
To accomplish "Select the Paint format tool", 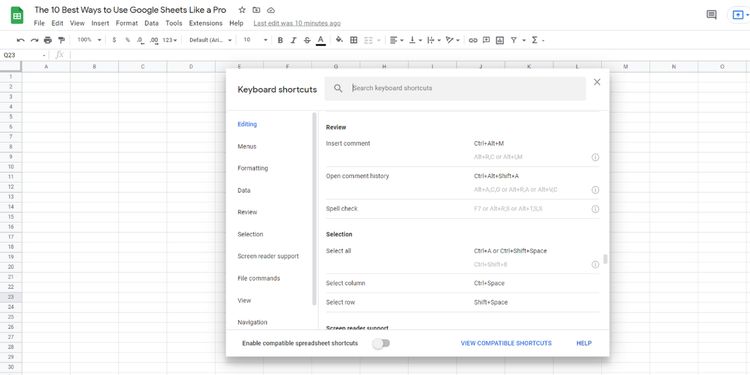I will (61, 40).
